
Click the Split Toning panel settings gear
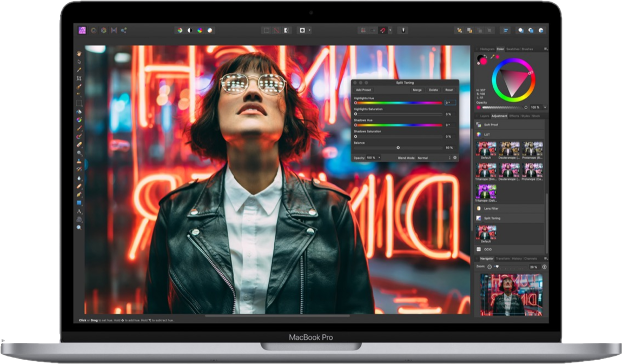[x=454, y=157]
